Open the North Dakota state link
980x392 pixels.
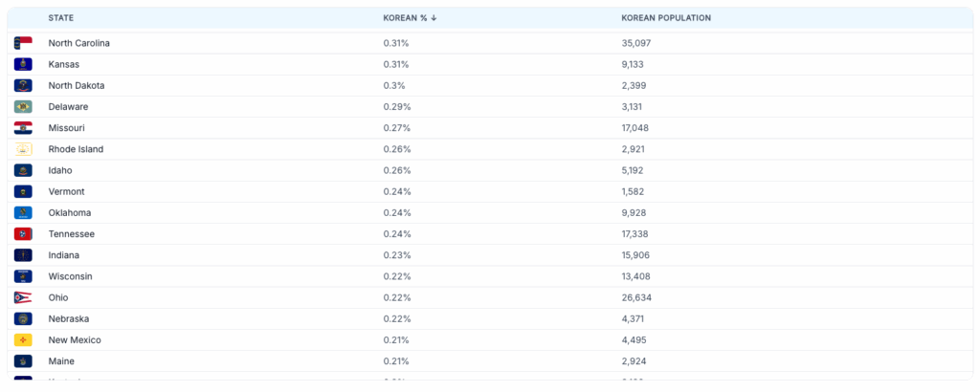[76, 86]
